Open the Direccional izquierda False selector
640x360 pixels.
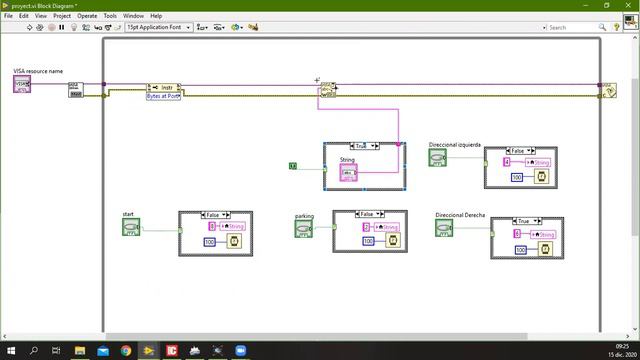[x=520, y=151]
